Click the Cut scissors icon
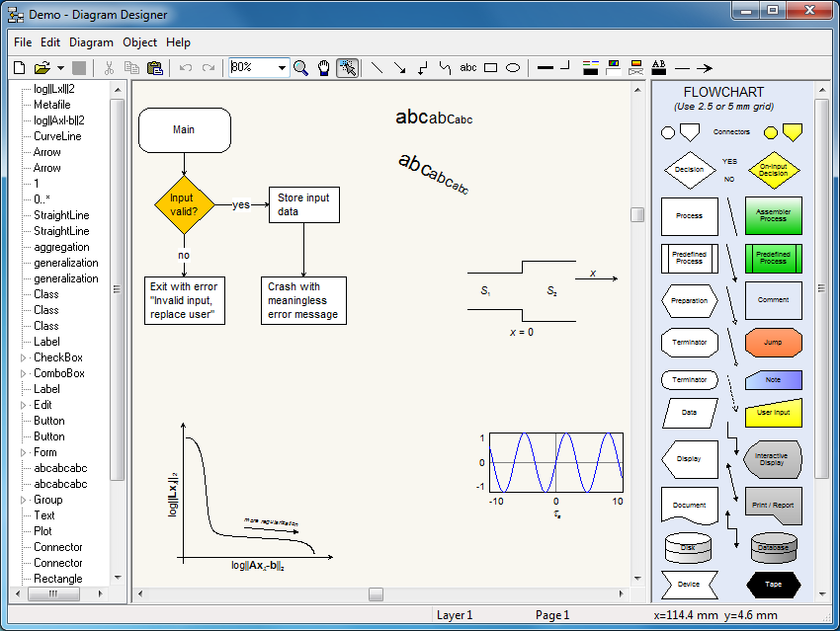 [110, 68]
